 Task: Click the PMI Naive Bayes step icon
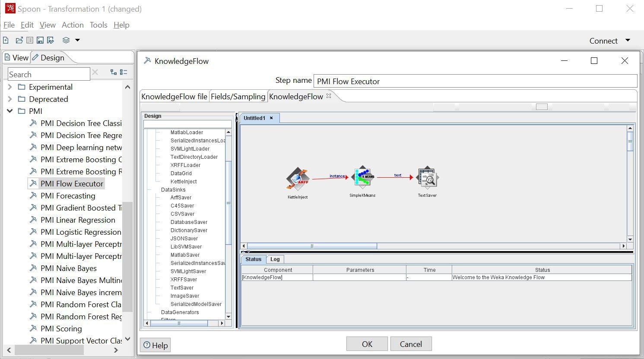(33, 268)
